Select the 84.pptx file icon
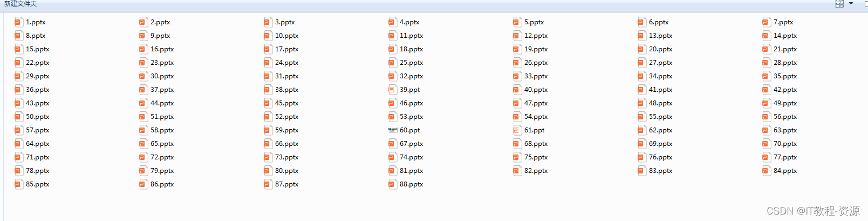 tap(766, 171)
